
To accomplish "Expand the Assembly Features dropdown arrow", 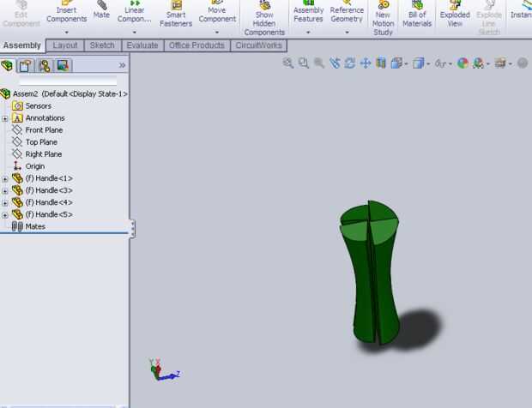I will click(x=308, y=33).
